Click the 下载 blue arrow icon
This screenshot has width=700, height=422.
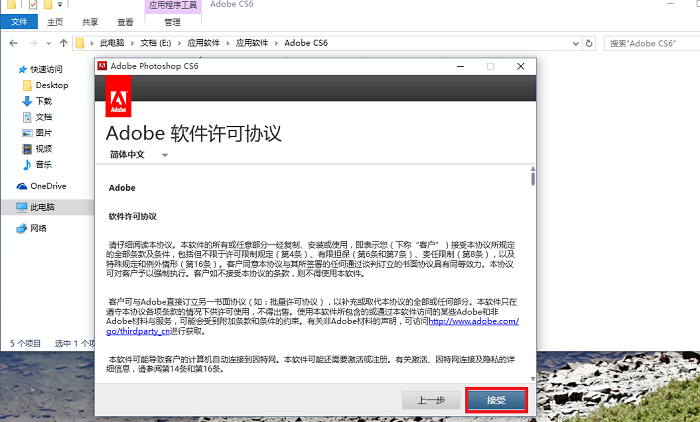[27, 101]
